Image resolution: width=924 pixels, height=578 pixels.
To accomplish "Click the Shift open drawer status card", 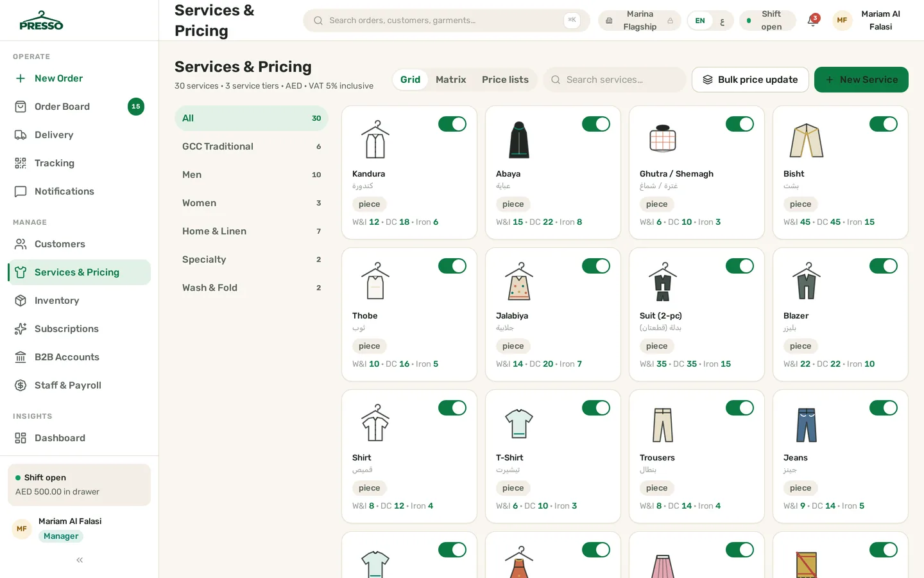I will click(x=80, y=485).
